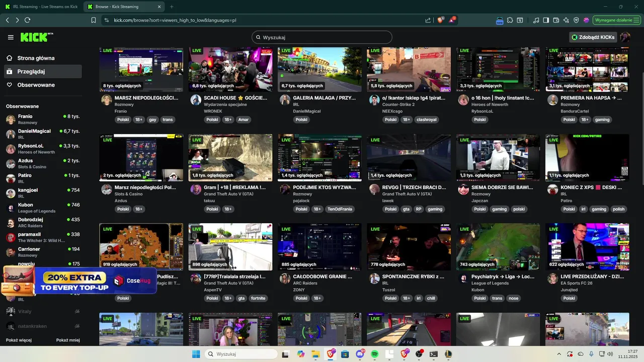The width and height of the screenshot is (644, 362).
Task: Open kangjoel channel in sidebar
Action: click(x=43, y=193)
